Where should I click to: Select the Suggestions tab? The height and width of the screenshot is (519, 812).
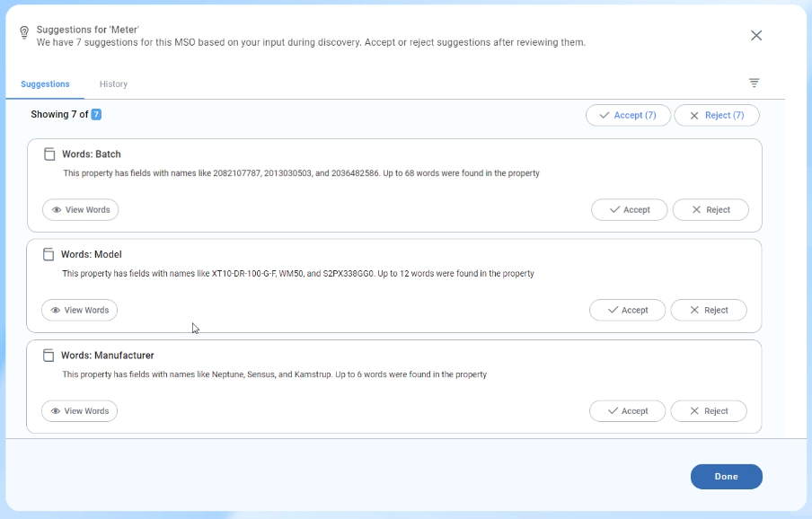coord(45,84)
